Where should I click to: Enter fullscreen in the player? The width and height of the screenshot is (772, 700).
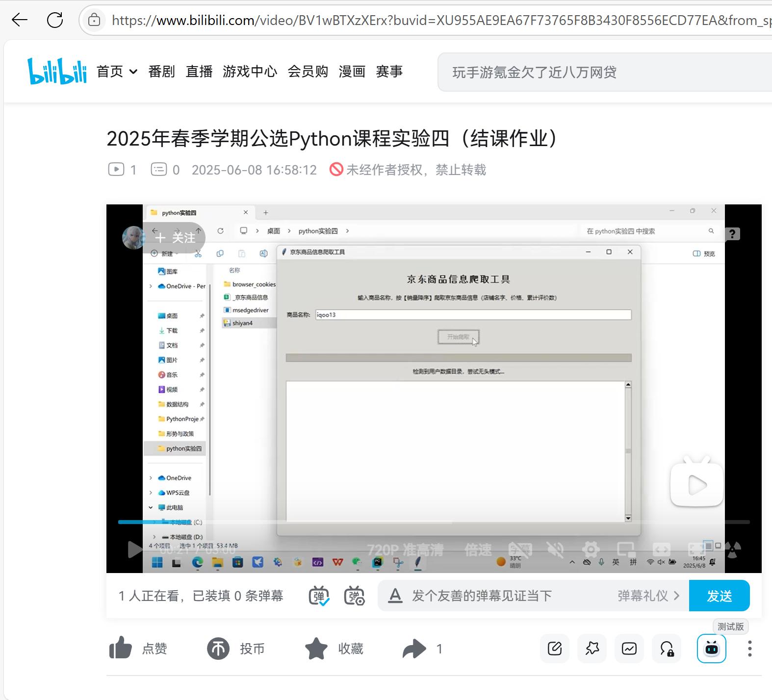(696, 550)
